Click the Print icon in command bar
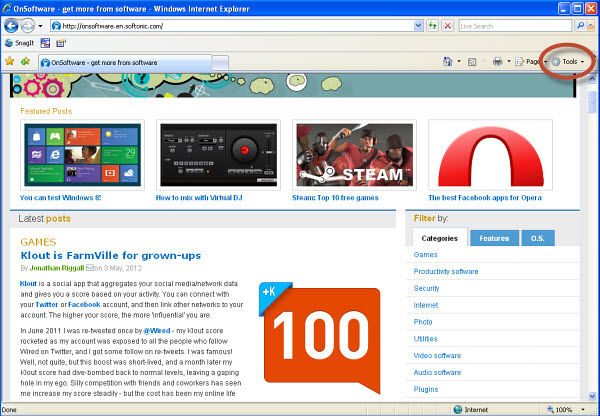The image size is (600, 416). coord(497,62)
